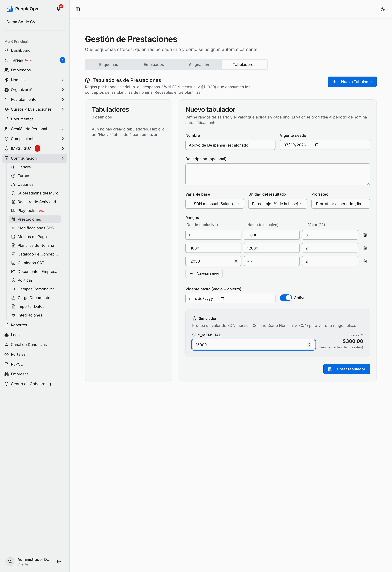Image resolution: width=392 pixels, height=572 pixels.
Task: Open Plantillas de Nómina
Action: click(x=35, y=245)
